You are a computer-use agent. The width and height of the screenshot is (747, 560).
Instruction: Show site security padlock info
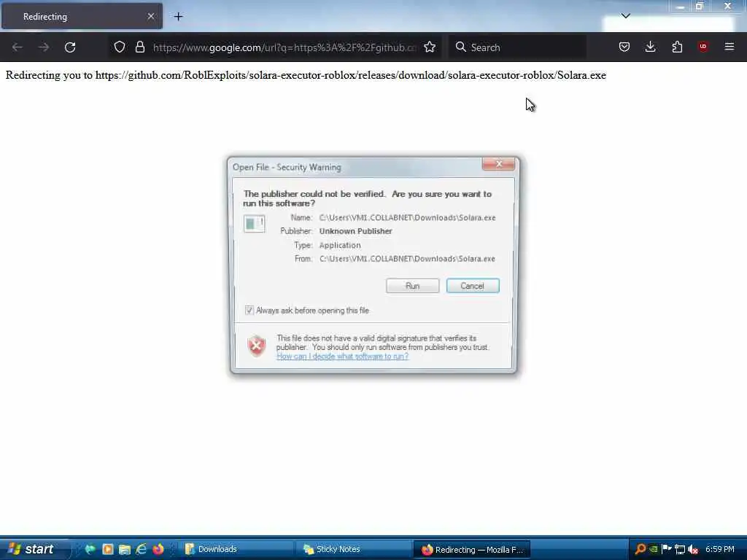(x=139, y=47)
